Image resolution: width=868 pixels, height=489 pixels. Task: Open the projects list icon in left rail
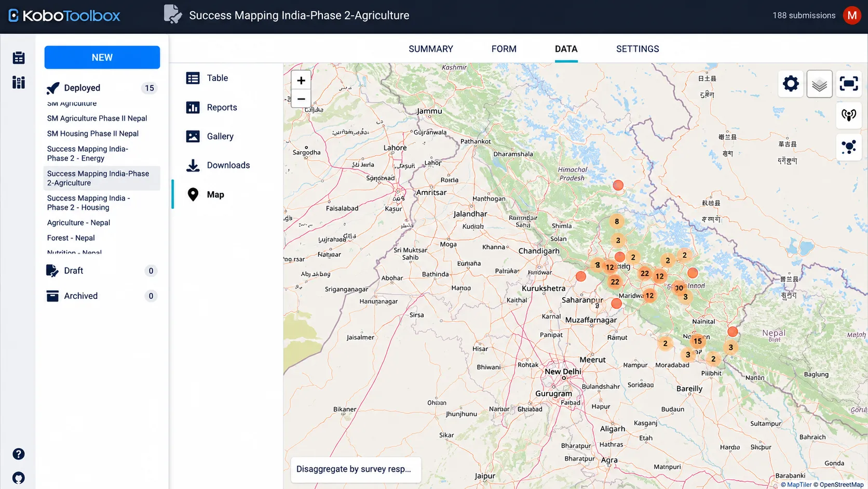pyautogui.click(x=19, y=58)
